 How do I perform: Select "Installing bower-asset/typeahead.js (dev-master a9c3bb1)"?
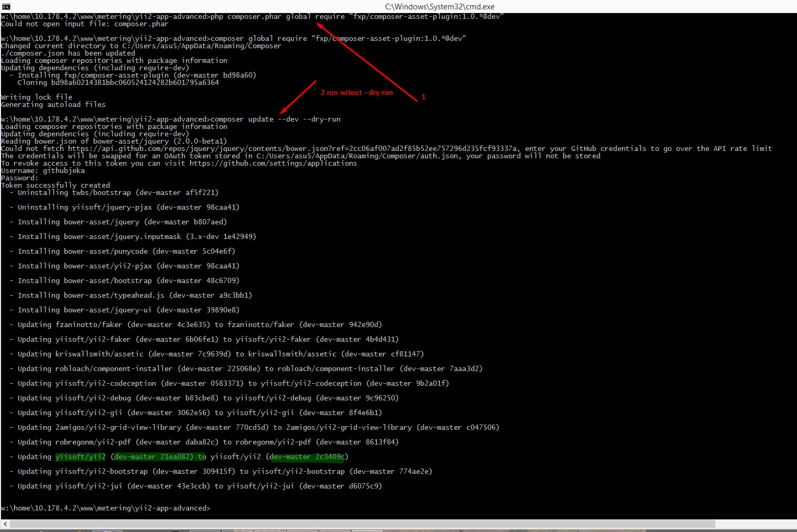coord(135,295)
